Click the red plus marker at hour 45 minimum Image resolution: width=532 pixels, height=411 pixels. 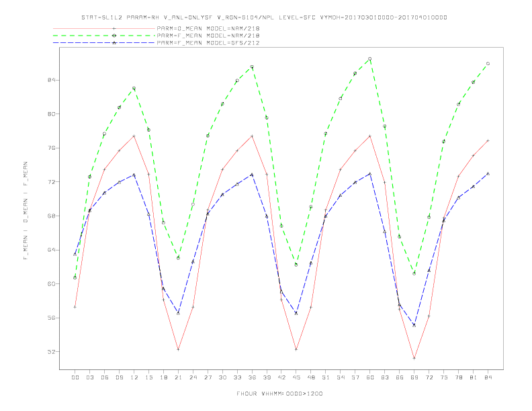pos(296,349)
